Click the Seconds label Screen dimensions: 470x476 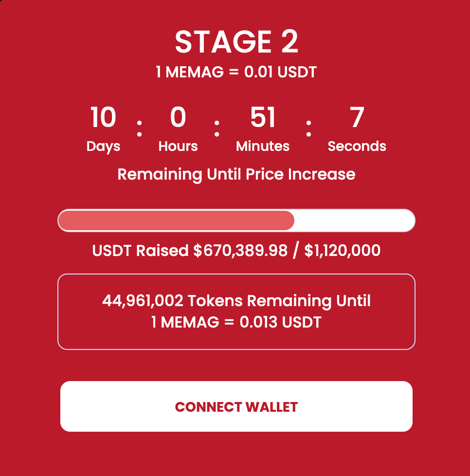tap(357, 146)
